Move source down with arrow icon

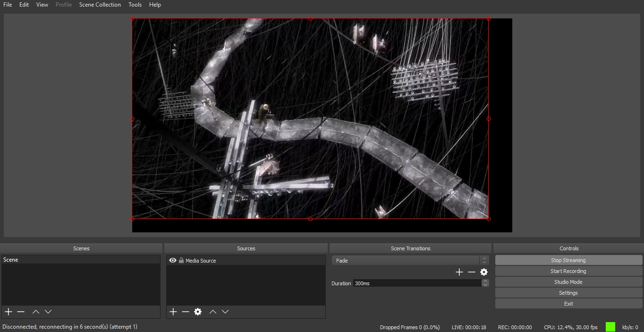click(x=225, y=312)
